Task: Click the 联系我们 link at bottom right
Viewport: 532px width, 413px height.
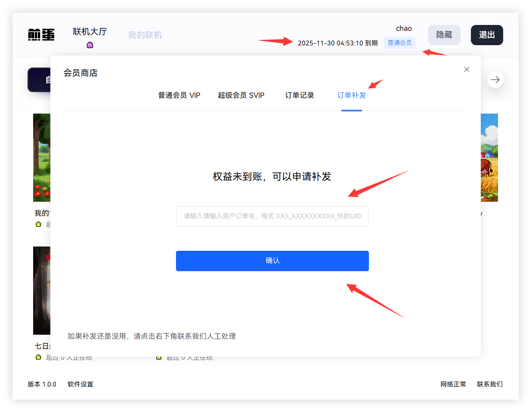Action: (489, 384)
